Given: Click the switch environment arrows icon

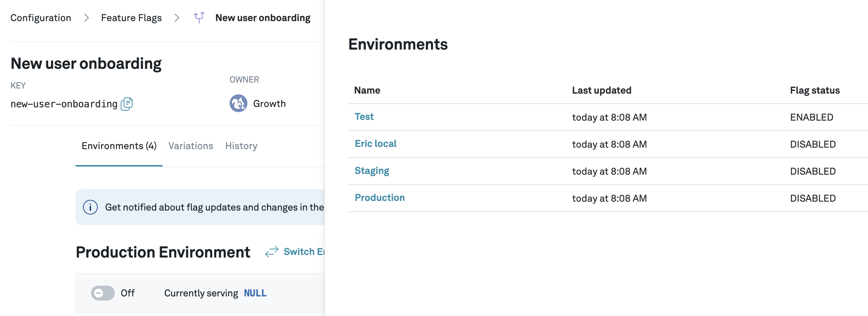Looking at the screenshot, I should 272,252.
